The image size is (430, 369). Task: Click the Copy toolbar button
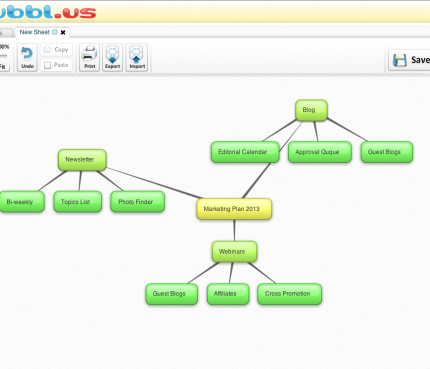(x=56, y=50)
